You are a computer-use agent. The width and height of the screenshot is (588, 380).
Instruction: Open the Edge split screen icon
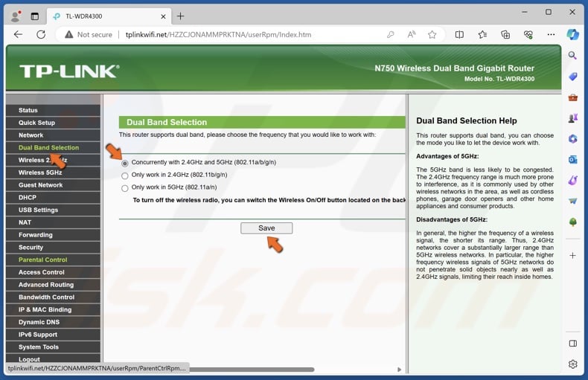(459, 34)
